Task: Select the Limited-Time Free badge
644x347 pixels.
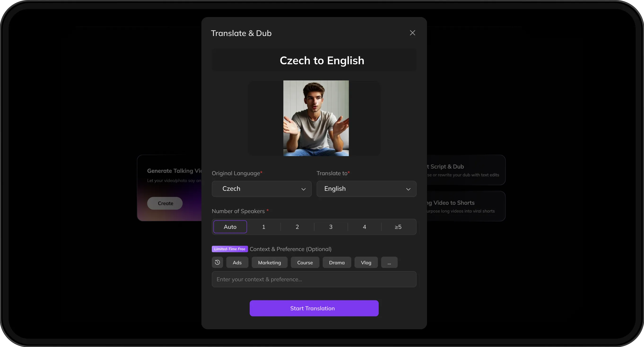Action: pyautogui.click(x=230, y=249)
